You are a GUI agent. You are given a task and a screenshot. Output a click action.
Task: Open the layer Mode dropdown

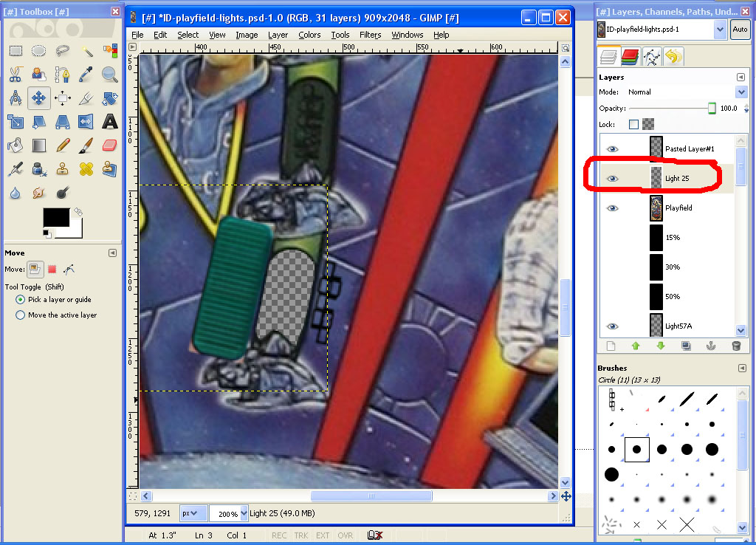tap(741, 92)
